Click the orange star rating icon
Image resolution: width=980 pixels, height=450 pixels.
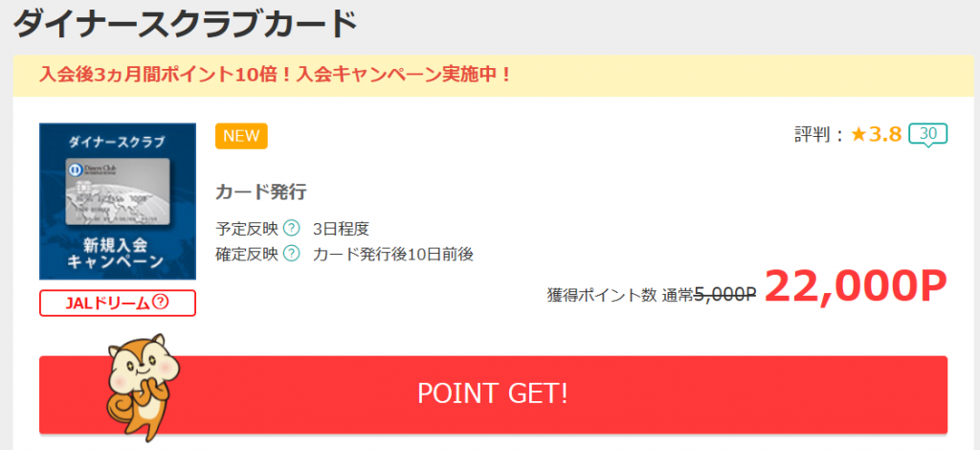pos(858,134)
